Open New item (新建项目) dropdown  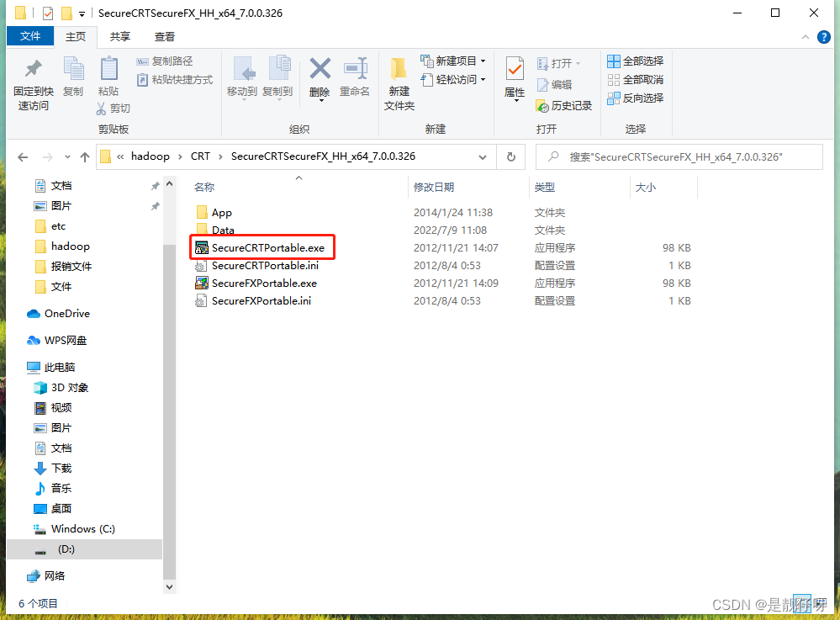pyautogui.click(x=453, y=61)
